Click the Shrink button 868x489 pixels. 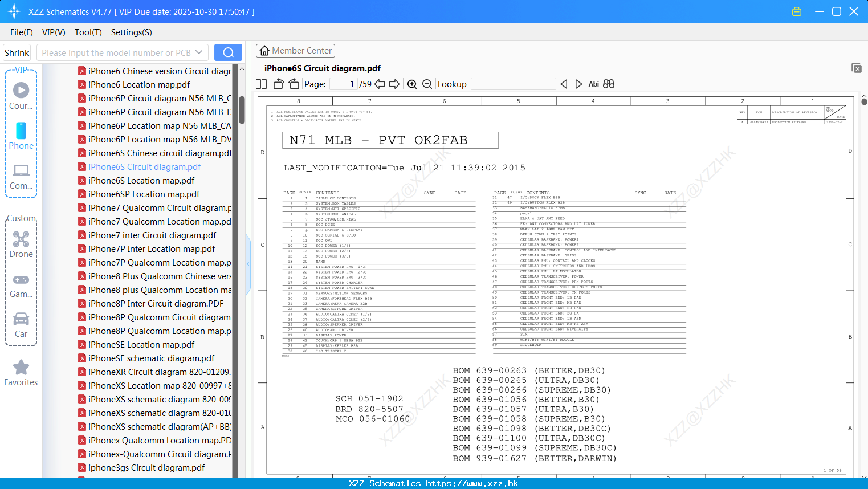tap(17, 52)
